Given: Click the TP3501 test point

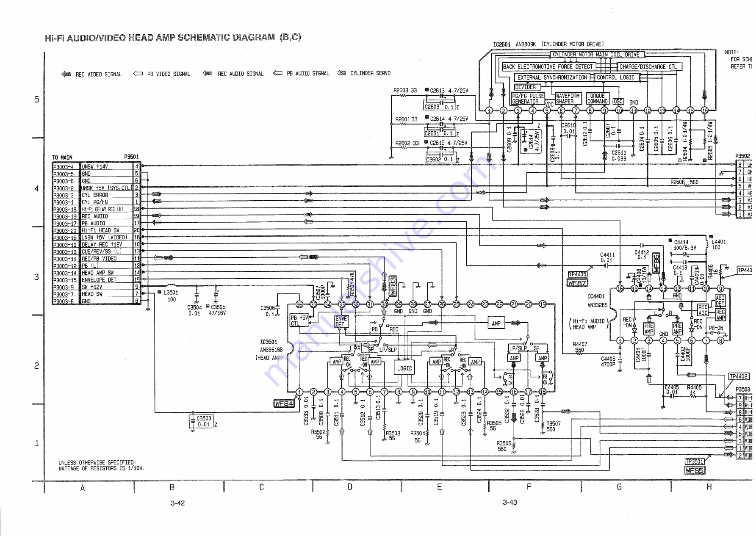Looking at the screenshot, I should tap(695, 461).
